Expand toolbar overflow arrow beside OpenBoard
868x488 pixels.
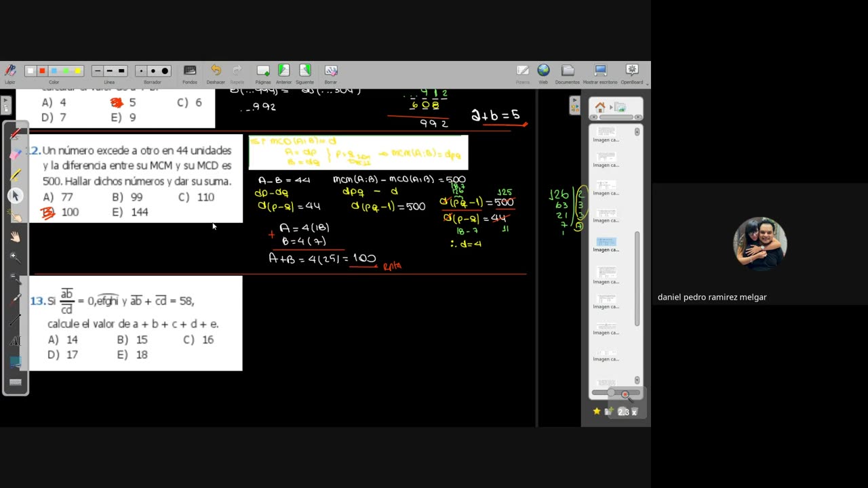(x=647, y=84)
